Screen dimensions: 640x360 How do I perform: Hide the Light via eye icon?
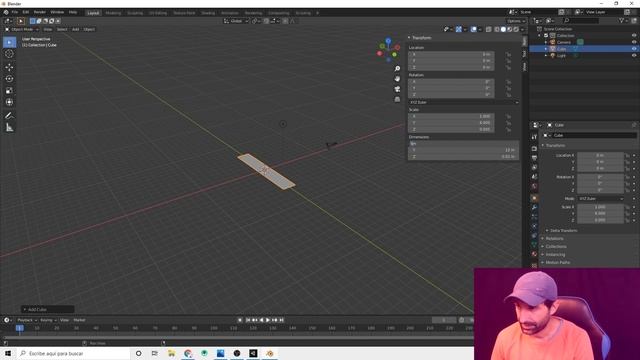point(634,55)
